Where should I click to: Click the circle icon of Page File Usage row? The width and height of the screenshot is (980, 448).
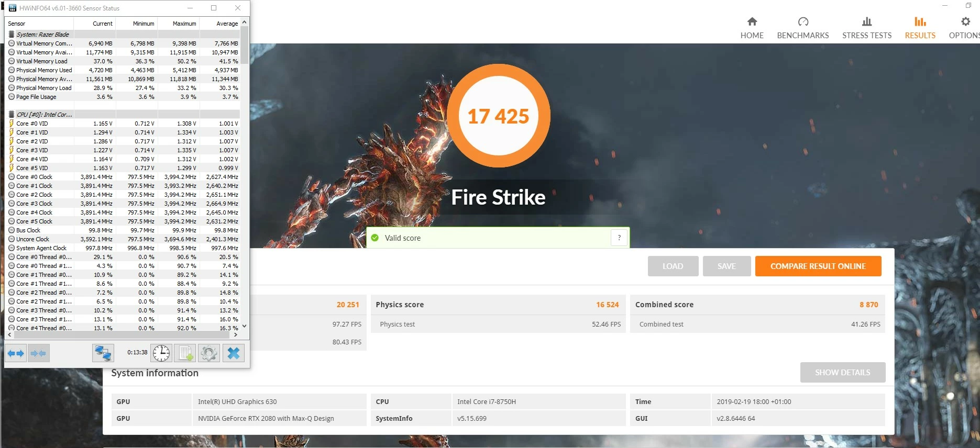(x=12, y=97)
